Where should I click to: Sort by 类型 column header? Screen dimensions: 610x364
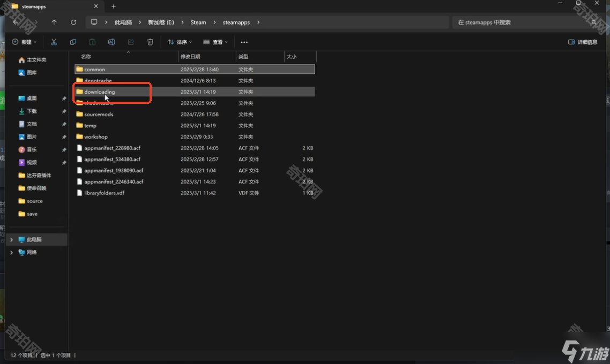243,56
